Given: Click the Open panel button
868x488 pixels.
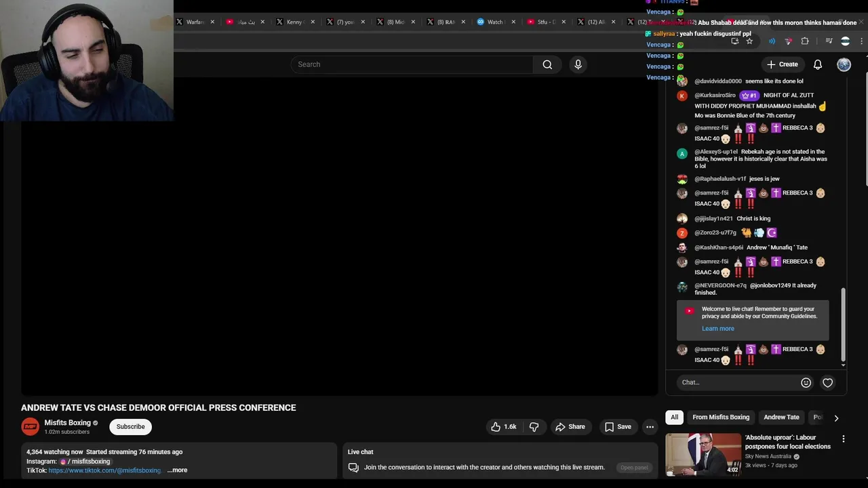Looking at the screenshot, I should [634, 468].
